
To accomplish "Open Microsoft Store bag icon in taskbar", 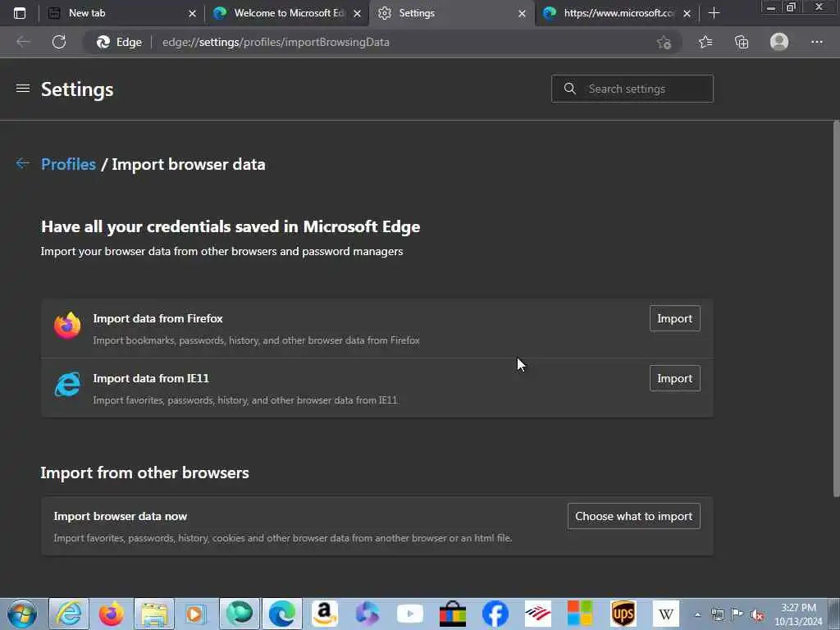I will coord(453,614).
